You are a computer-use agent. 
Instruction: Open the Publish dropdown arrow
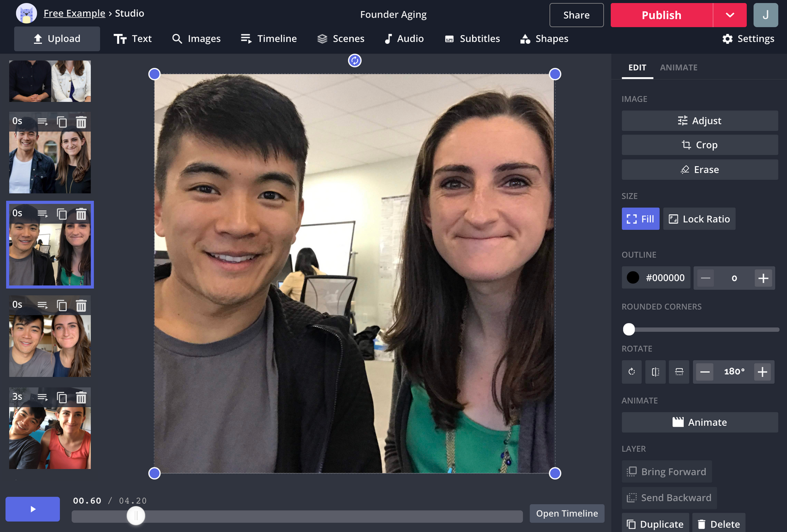pos(729,15)
